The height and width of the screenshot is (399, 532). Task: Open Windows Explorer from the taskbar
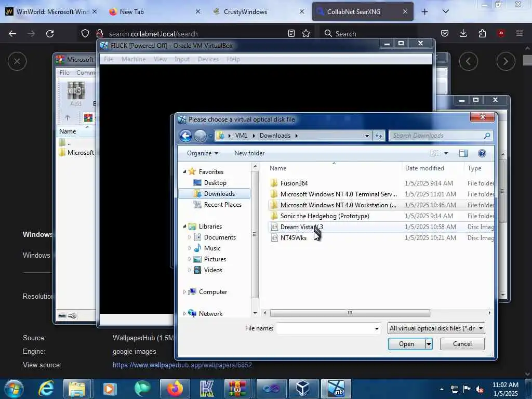point(77,389)
